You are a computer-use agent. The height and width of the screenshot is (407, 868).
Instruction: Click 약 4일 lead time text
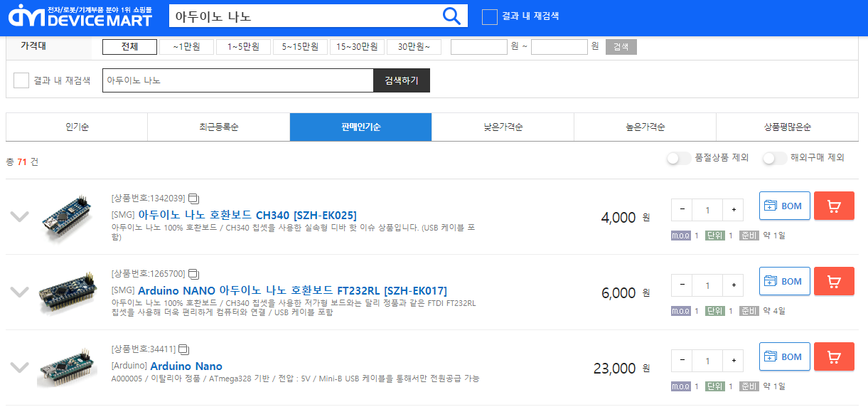pyautogui.click(x=775, y=311)
